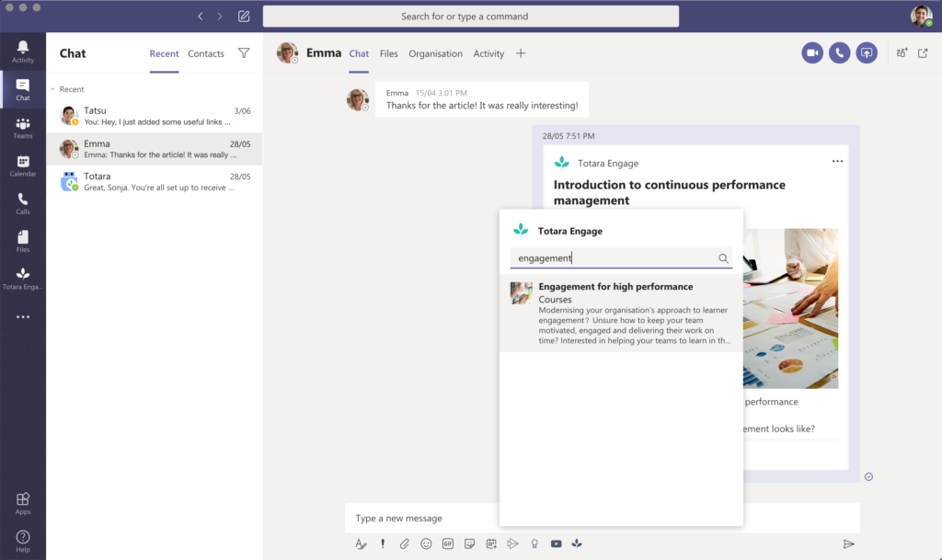Attach a file with the paperclip icon
Image resolution: width=942 pixels, height=560 pixels.
click(x=405, y=543)
